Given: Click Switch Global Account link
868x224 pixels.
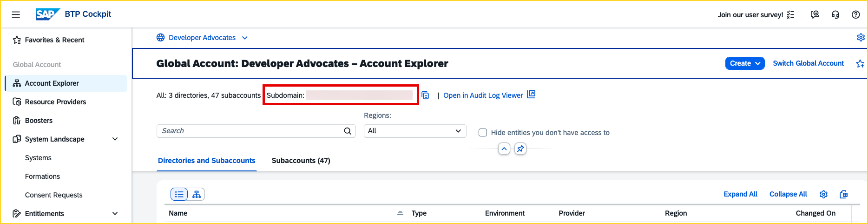Looking at the screenshot, I should [809, 63].
